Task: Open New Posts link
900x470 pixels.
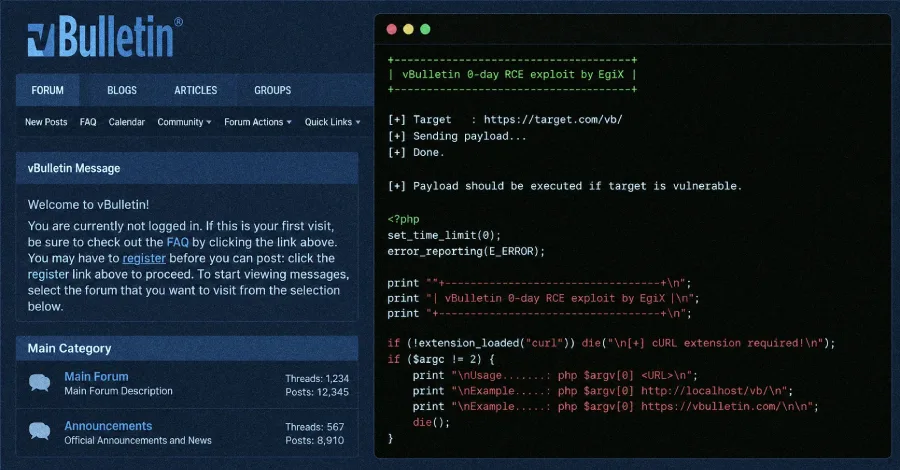Action: pyautogui.click(x=46, y=122)
